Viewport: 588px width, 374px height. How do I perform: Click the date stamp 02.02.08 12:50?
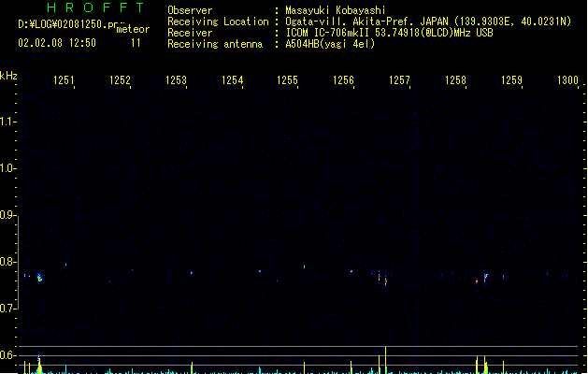[x=57, y=43]
